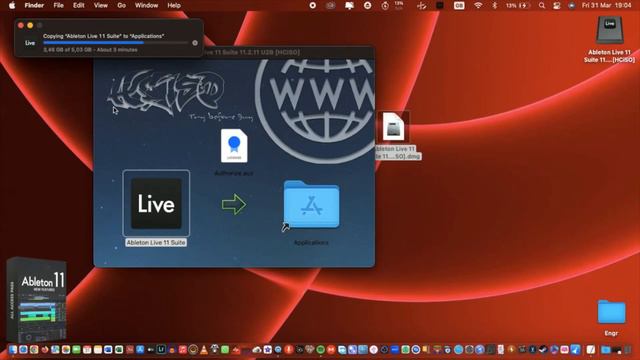This screenshot has width=640, height=360.
Task: Click the date and time Fri 31 Mar
Action: [607, 5]
